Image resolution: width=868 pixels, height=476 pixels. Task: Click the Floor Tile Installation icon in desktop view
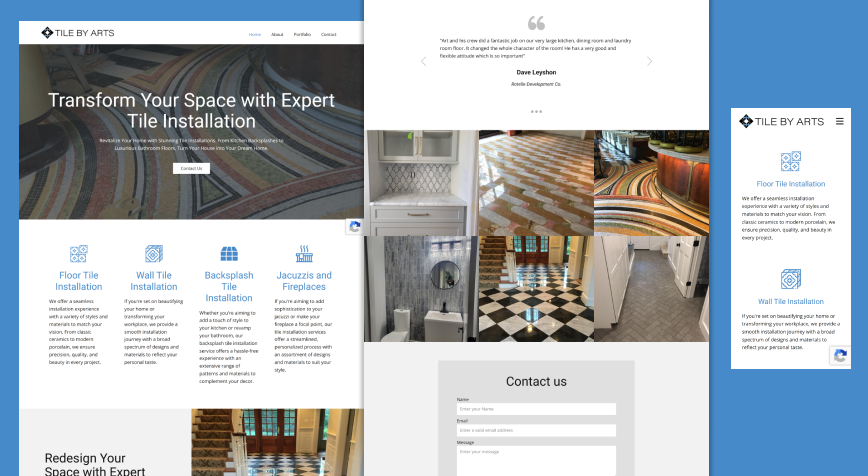79,254
